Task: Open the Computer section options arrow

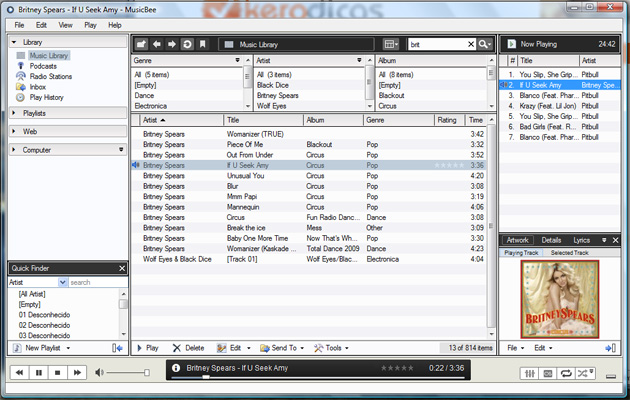Action: [121, 149]
